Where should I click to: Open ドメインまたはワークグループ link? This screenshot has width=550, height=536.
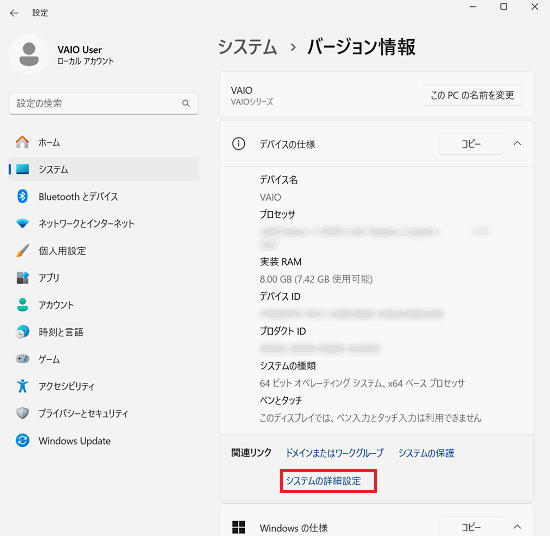[x=335, y=453]
